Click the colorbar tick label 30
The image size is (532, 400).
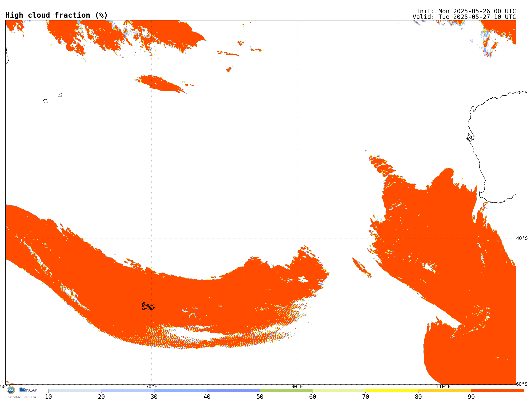pyautogui.click(x=154, y=397)
